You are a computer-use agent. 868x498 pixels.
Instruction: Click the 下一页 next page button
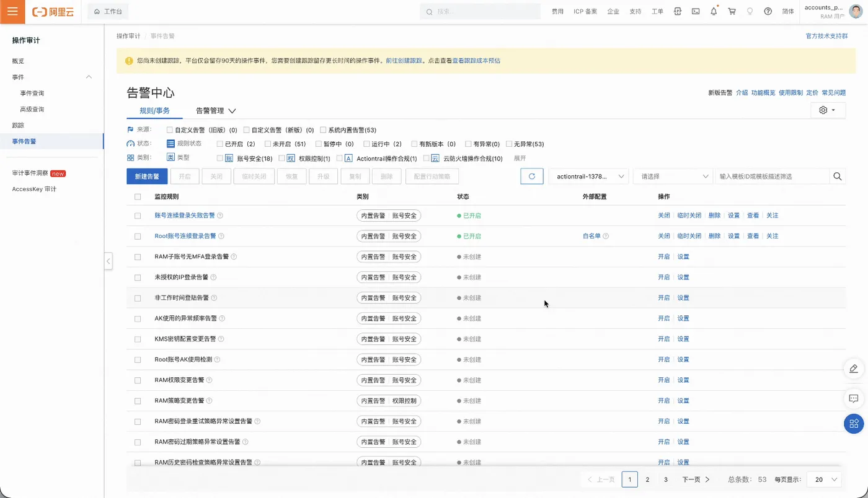(x=696, y=479)
